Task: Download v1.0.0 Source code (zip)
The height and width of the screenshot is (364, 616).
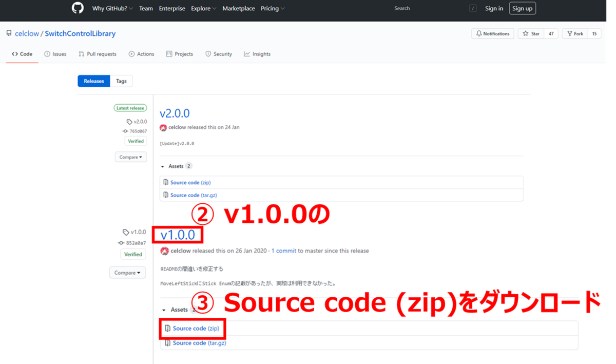Action: click(196, 329)
